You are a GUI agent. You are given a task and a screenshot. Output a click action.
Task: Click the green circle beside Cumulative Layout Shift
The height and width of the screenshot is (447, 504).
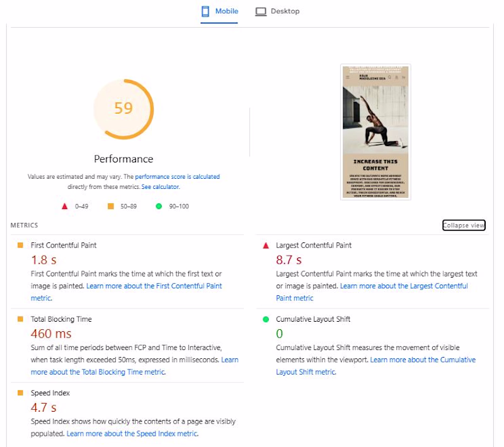[x=266, y=319]
